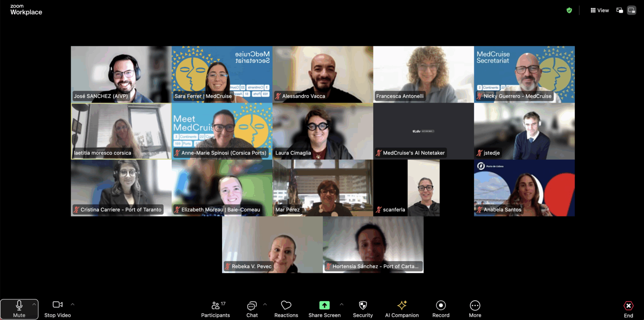644x320 pixels.
Task: Select Mar Pérez's video tile
Action: coord(323,188)
